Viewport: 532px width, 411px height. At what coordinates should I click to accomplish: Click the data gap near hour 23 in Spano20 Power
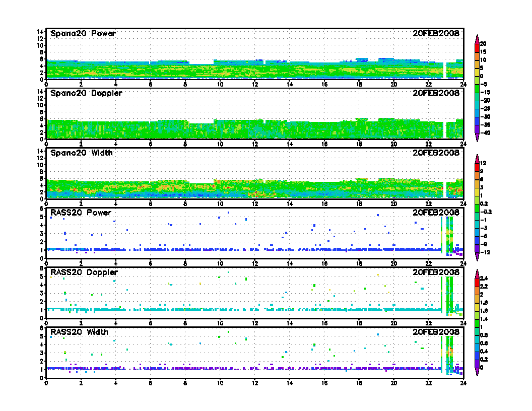click(x=444, y=70)
